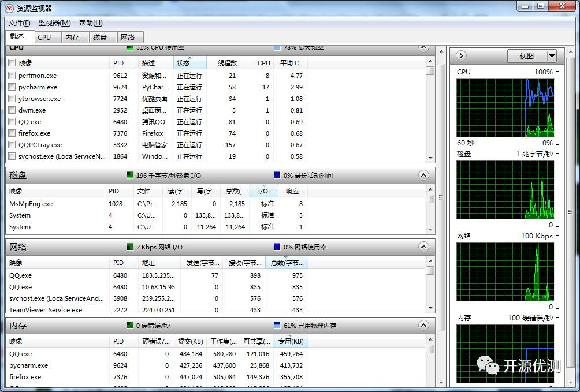Collapse the 网络 section chevron button
This screenshot has width=580, height=392.
click(x=423, y=247)
